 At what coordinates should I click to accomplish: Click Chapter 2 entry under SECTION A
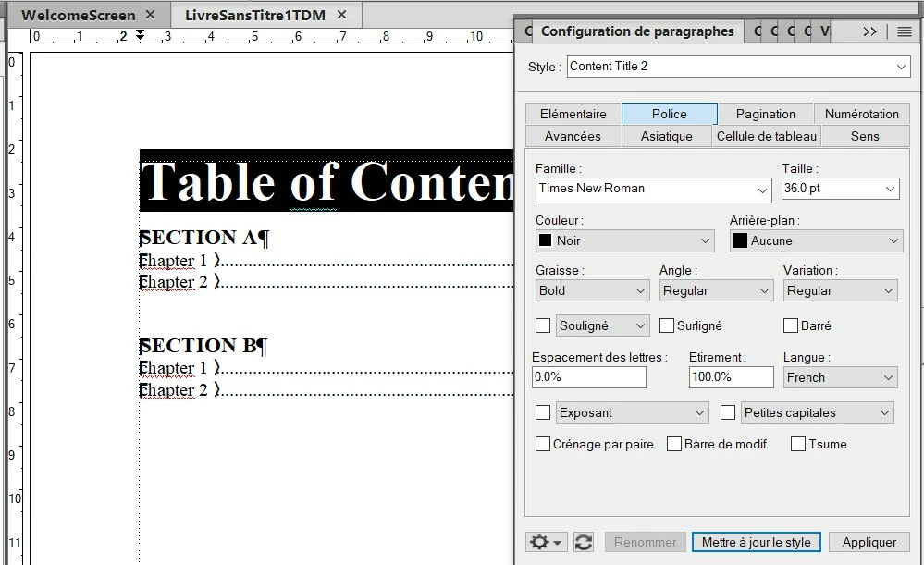pos(173,282)
